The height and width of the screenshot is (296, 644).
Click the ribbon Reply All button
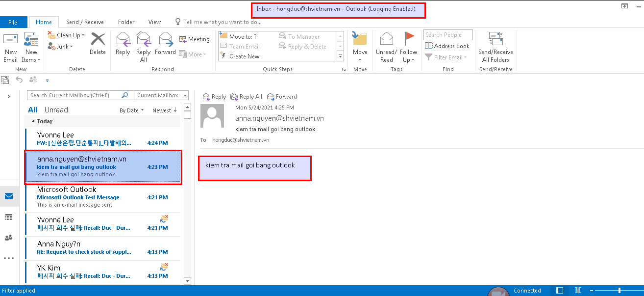coord(143,48)
